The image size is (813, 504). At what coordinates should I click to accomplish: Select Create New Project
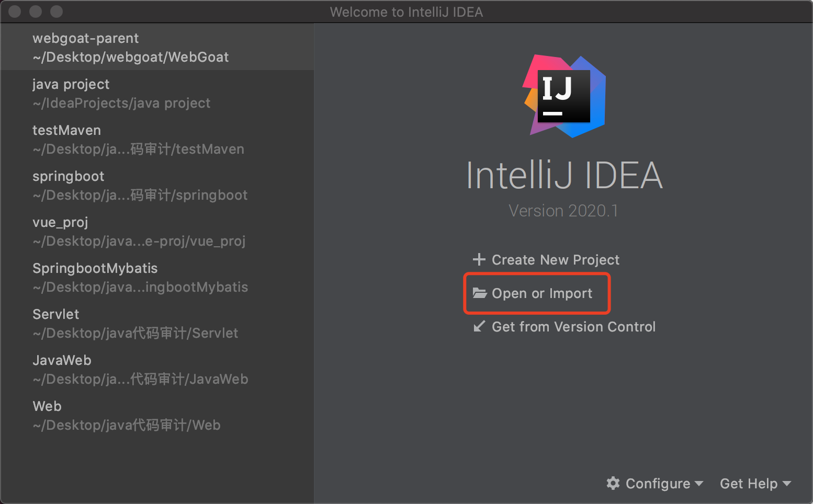point(555,260)
